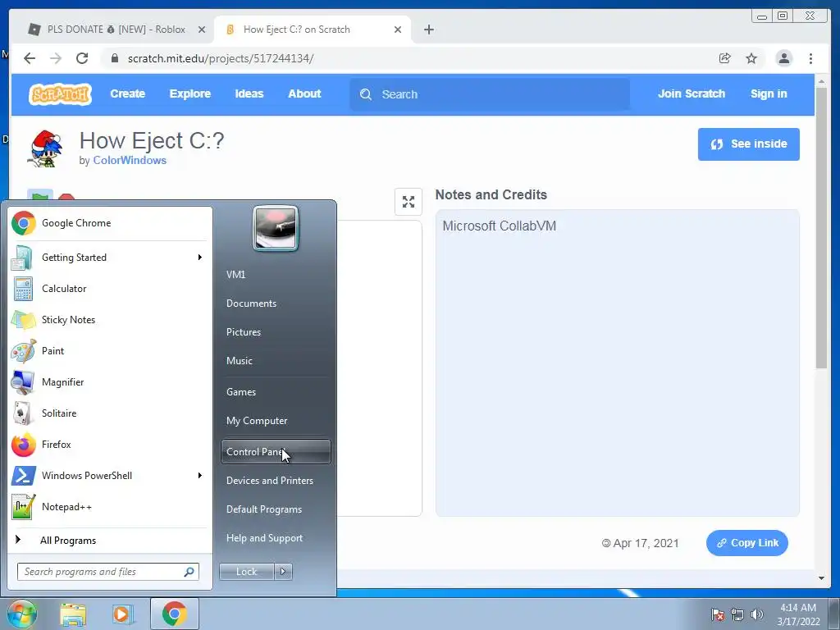Click Copy Link button

coord(746,543)
